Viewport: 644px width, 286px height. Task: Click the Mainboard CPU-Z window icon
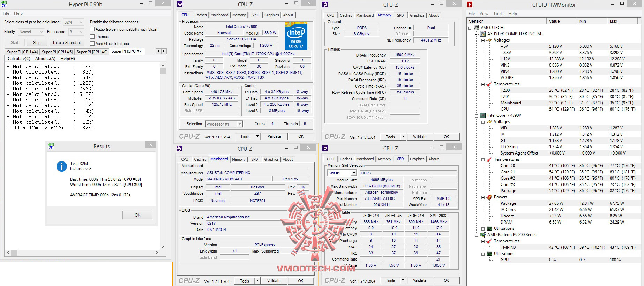tap(179, 149)
